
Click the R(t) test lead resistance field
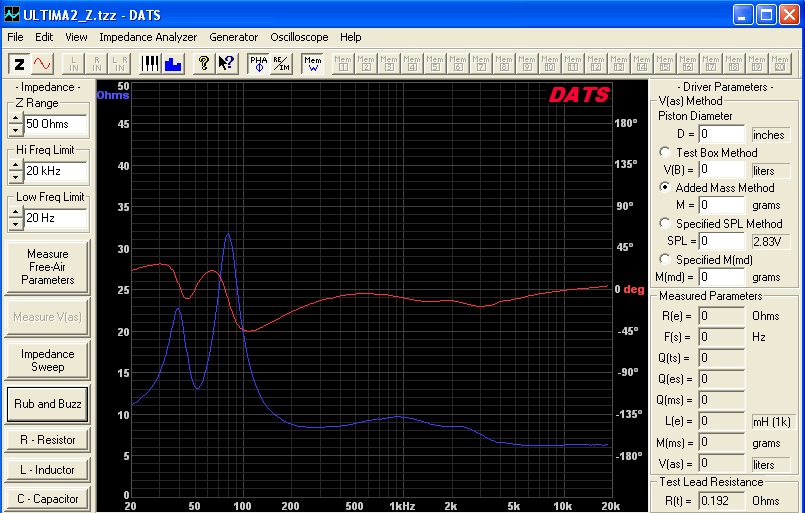pos(721,501)
